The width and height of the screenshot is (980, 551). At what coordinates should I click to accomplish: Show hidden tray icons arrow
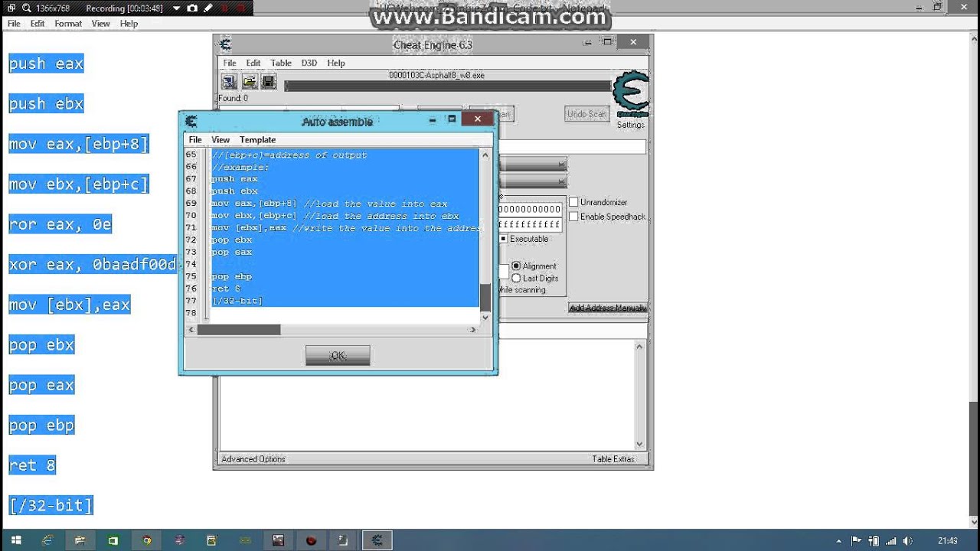click(x=839, y=541)
